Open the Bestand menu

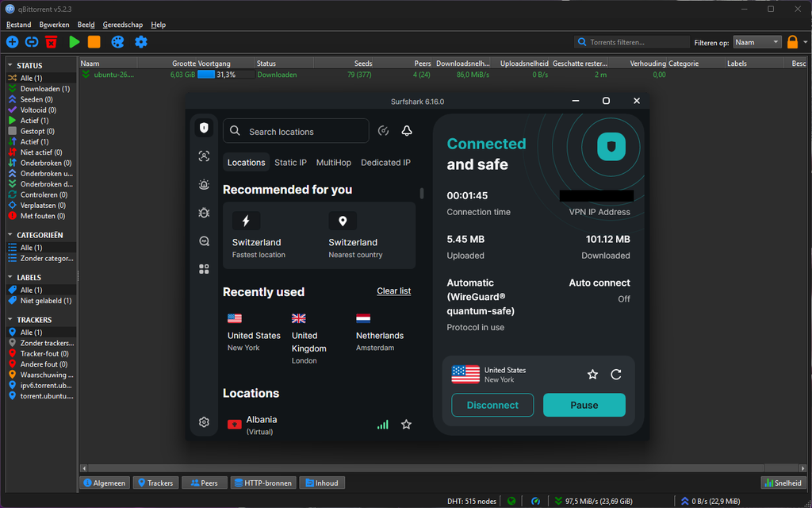19,25
